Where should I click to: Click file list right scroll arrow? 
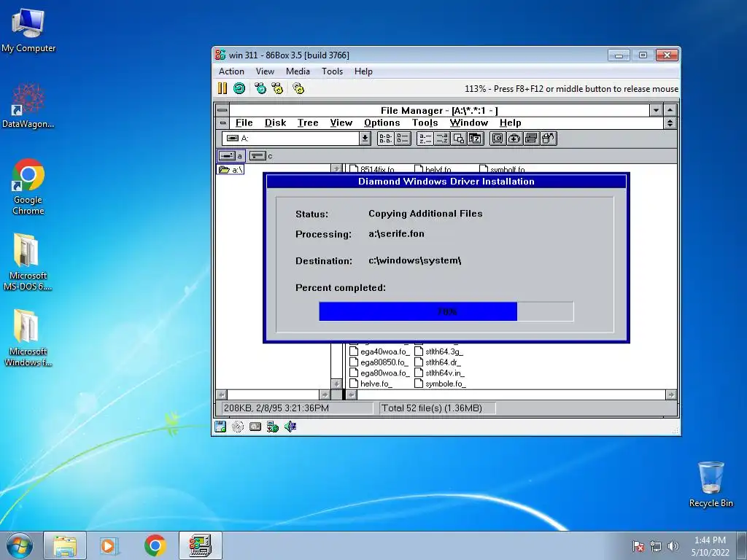click(671, 394)
